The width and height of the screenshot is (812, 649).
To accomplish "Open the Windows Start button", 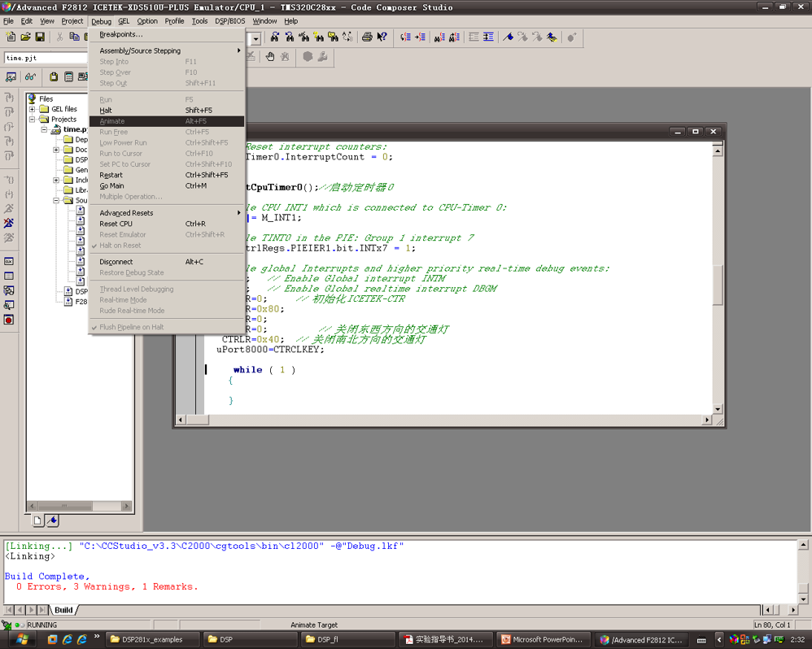I will [x=22, y=639].
